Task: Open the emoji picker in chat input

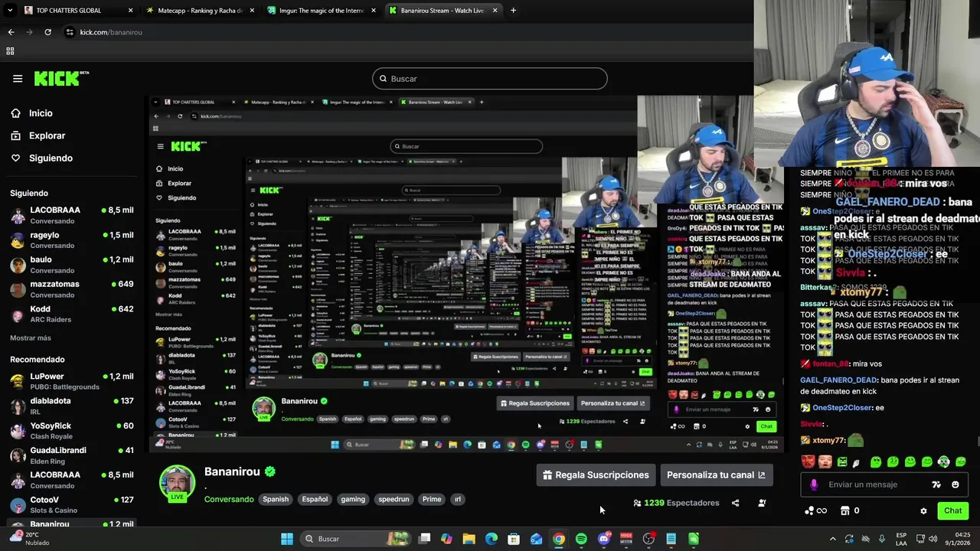Action: pyautogui.click(x=955, y=484)
